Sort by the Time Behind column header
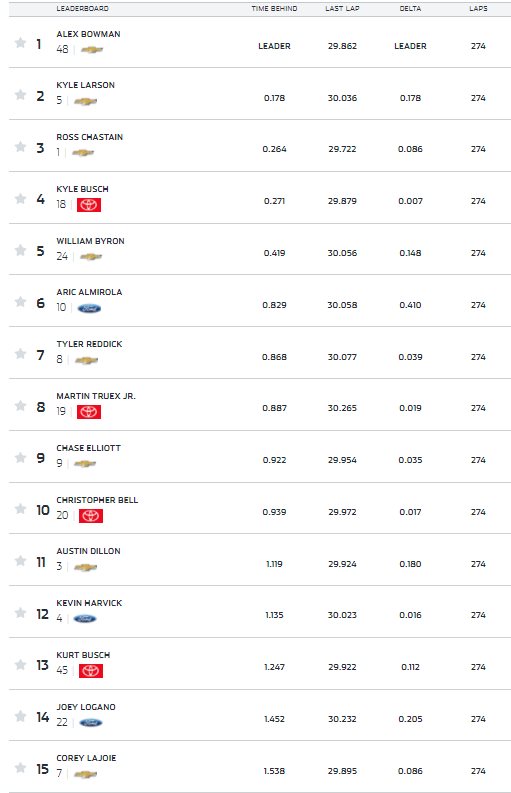This screenshot has height=793, width=511. coord(274,9)
